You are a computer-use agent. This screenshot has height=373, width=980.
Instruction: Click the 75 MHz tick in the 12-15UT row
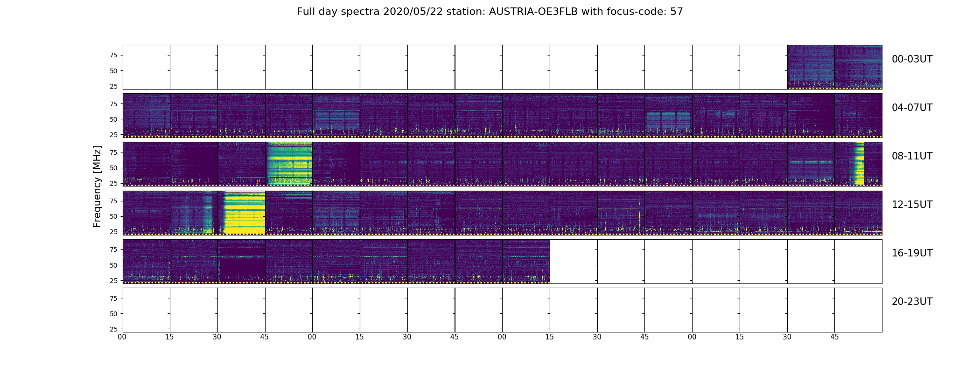point(113,201)
